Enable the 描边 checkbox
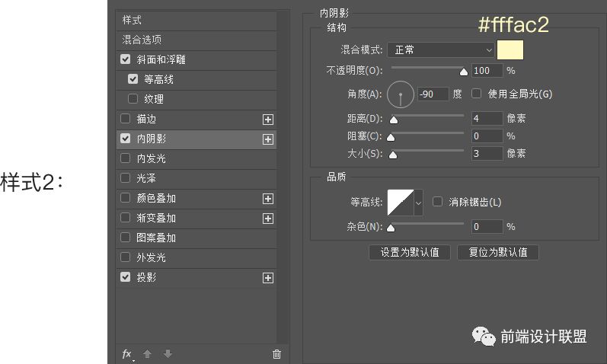Image resolution: width=607 pixels, height=364 pixels. point(125,119)
